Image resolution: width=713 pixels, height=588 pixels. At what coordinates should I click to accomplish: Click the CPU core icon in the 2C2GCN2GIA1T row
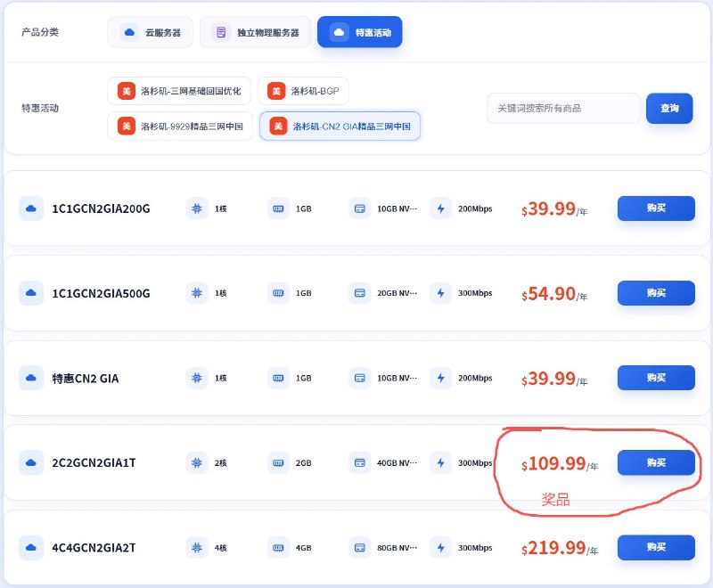197,462
